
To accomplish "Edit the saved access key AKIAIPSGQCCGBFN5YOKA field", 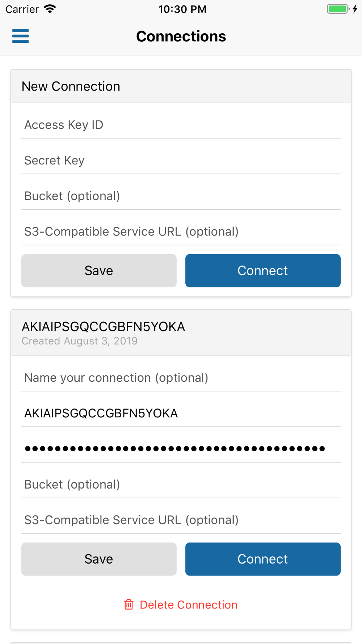I will (x=181, y=413).
